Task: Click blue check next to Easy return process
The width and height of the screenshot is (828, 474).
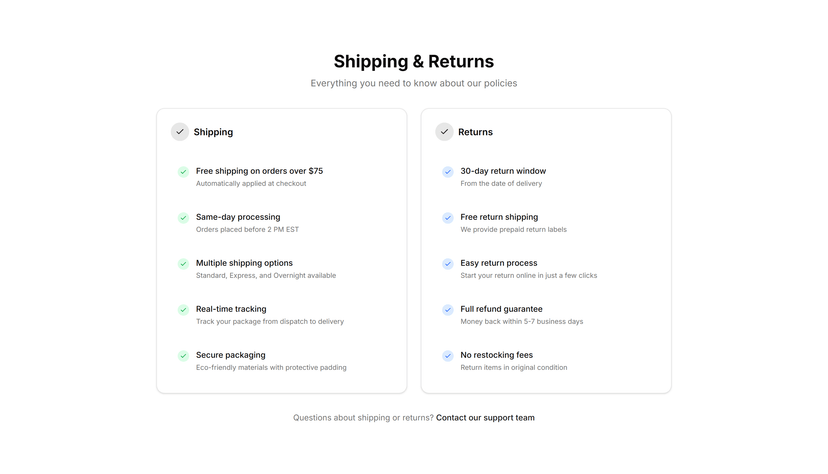Action: (448, 263)
